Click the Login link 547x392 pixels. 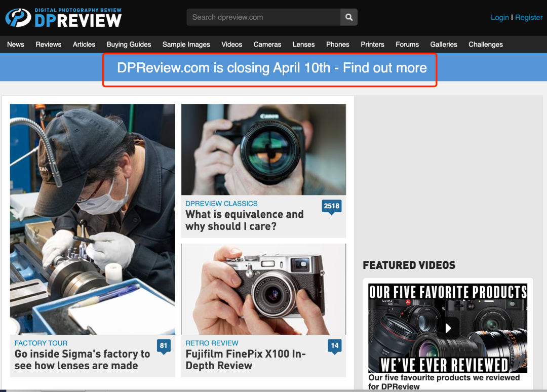click(x=499, y=17)
